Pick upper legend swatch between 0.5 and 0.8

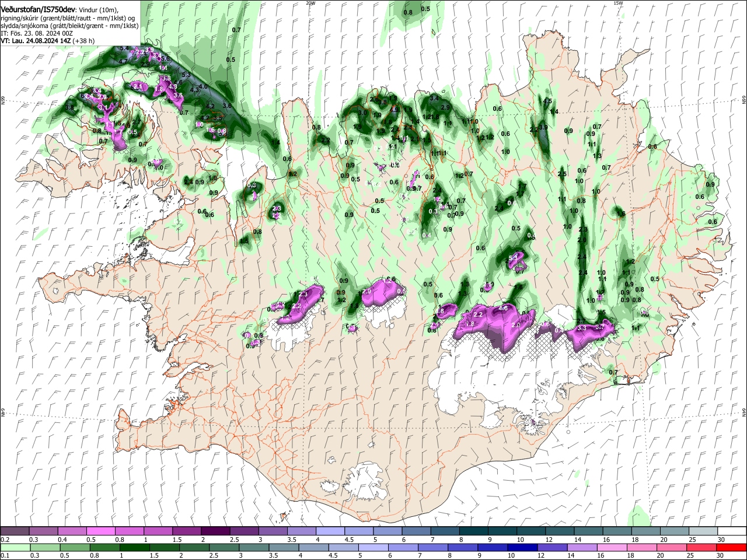(100, 531)
